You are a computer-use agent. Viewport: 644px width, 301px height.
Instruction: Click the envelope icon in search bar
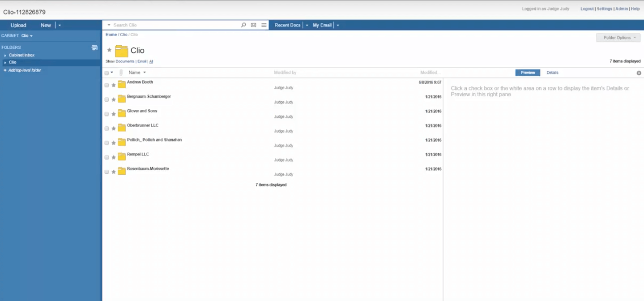coord(253,25)
